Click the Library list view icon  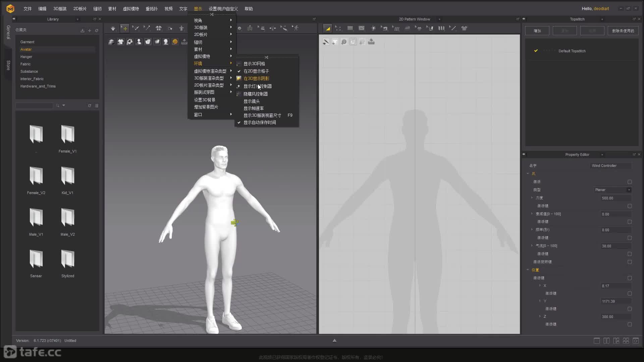(x=97, y=106)
